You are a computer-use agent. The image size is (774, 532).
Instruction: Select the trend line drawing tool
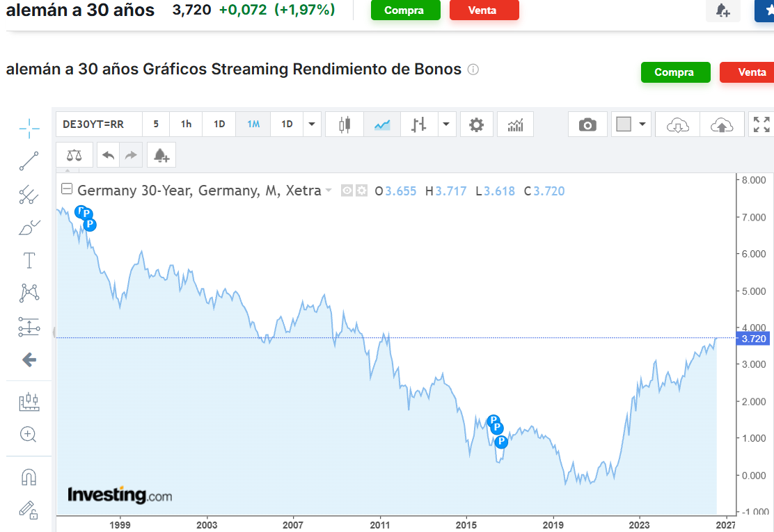[x=29, y=161]
